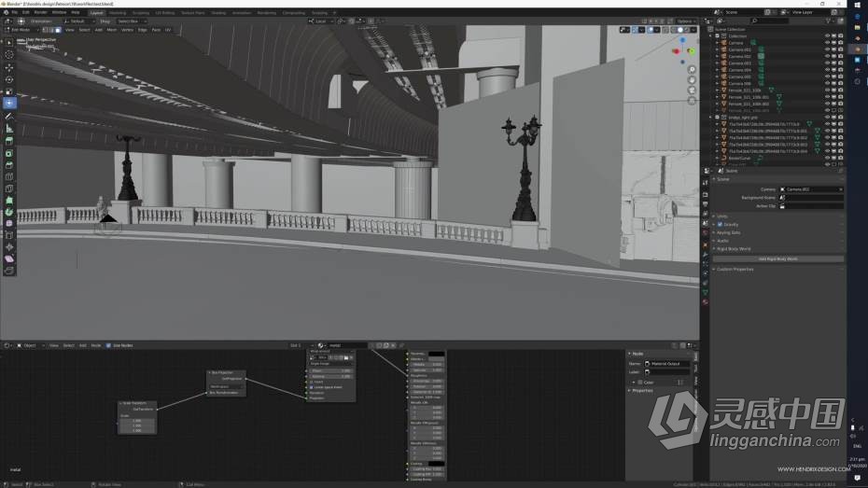
Task: Open the Material properties tab
Action: point(706,302)
